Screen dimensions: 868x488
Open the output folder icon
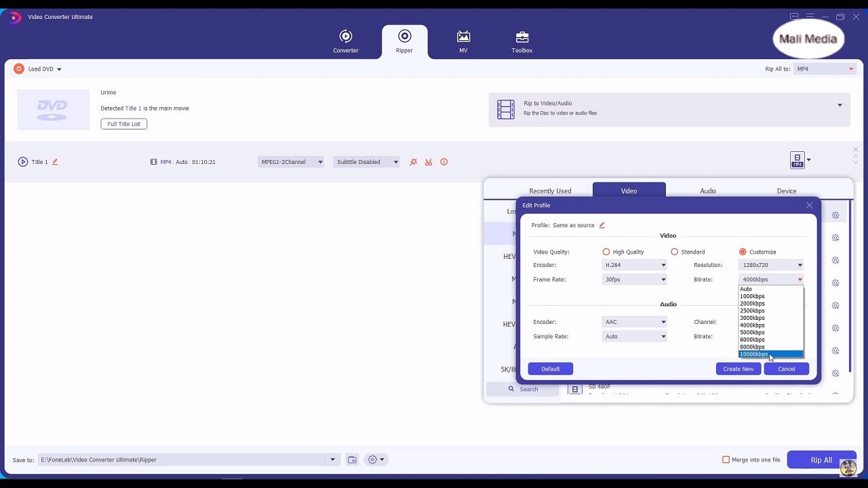tap(352, 460)
